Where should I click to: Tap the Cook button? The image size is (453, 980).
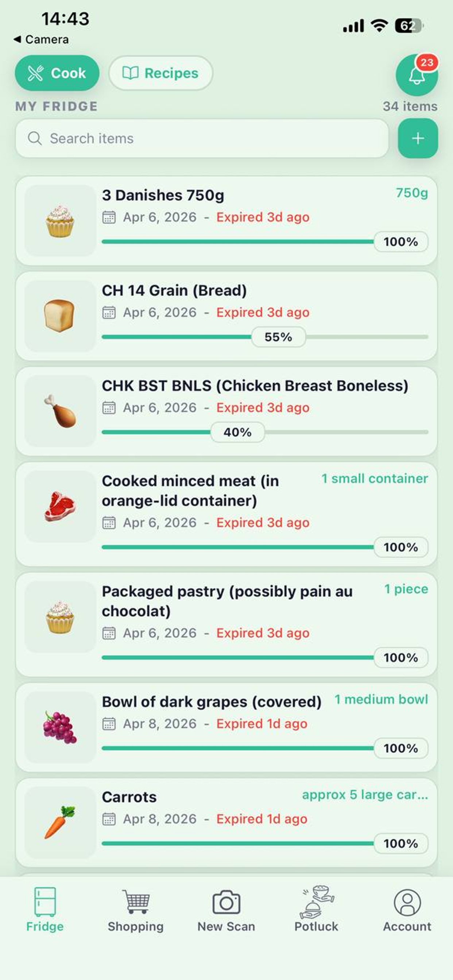(x=57, y=73)
